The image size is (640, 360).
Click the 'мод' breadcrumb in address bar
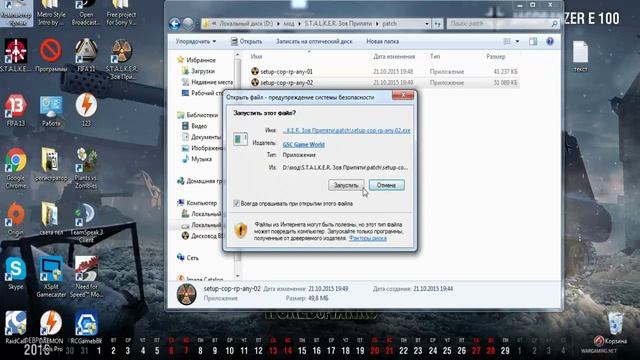pyautogui.click(x=289, y=24)
